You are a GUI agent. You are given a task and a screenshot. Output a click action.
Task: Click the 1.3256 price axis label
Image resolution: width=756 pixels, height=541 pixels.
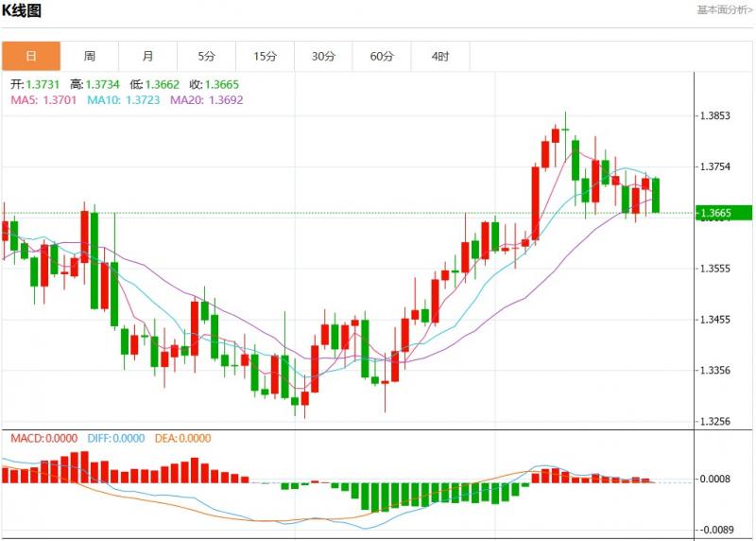tap(715, 421)
